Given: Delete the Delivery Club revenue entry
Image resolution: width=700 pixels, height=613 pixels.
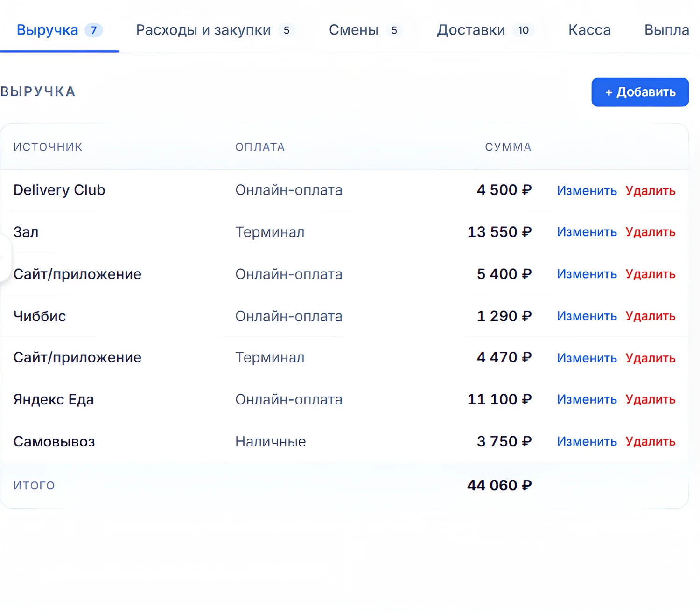Looking at the screenshot, I should (x=650, y=190).
